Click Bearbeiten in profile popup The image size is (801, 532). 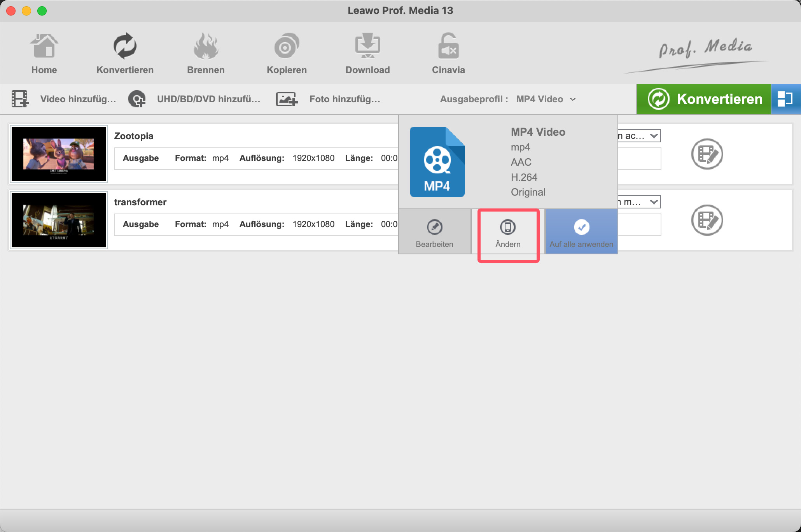(435, 232)
